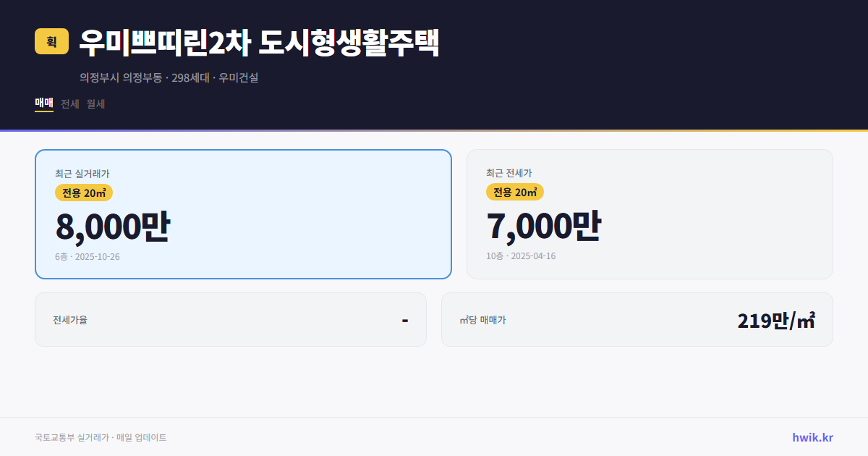868x456 pixels.
Task: Click the ㎡당 매매가 card
Action: (636, 319)
